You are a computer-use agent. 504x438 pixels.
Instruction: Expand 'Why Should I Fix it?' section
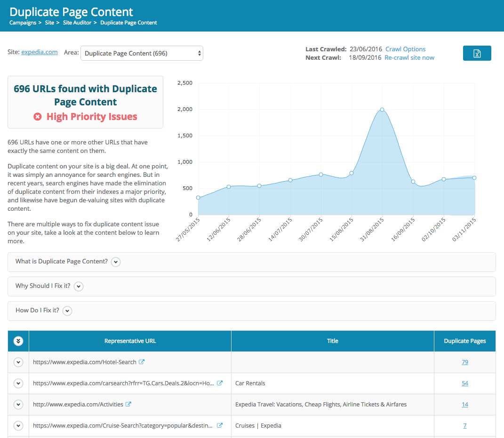pos(79,286)
